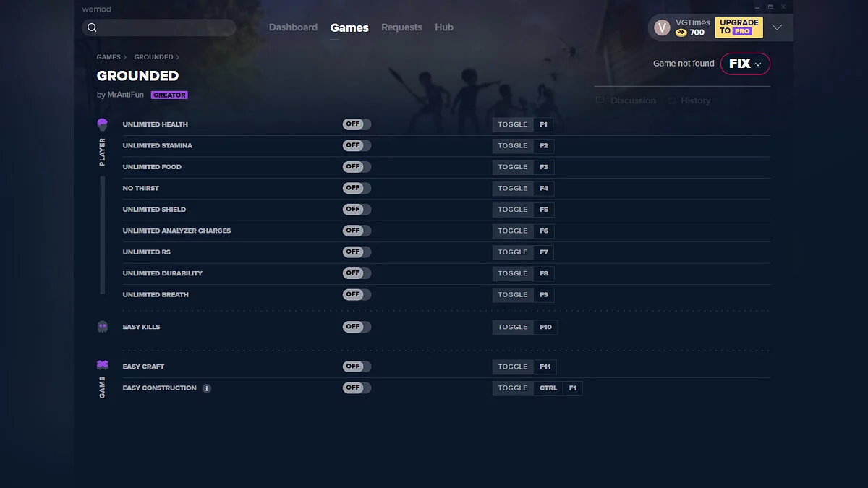This screenshot has height=488, width=868.
Task: Turn on Unlimited Stamina switch
Action: pos(357,145)
